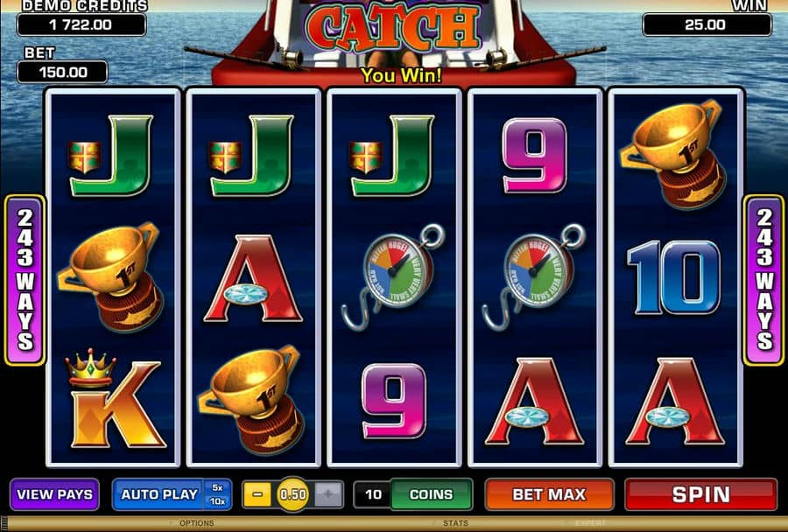Open the Options tab
This screenshot has height=532, width=788.
[x=196, y=523]
